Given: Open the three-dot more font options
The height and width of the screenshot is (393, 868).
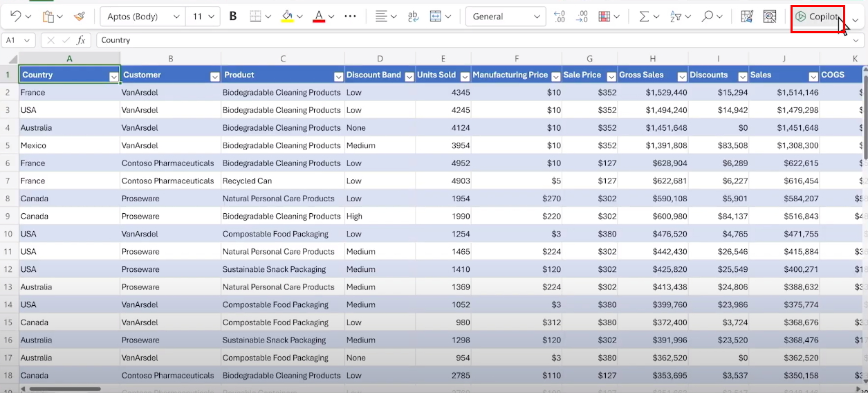Looking at the screenshot, I should click(350, 16).
